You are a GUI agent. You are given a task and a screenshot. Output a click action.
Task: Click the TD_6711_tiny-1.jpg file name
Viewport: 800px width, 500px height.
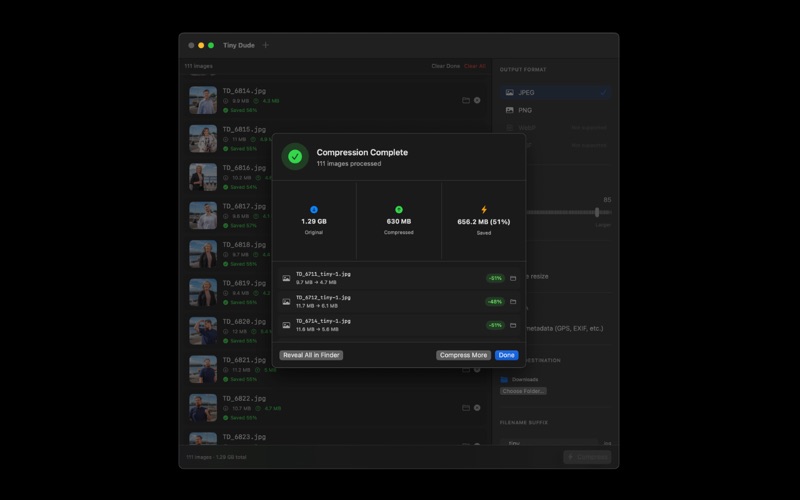(x=323, y=274)
